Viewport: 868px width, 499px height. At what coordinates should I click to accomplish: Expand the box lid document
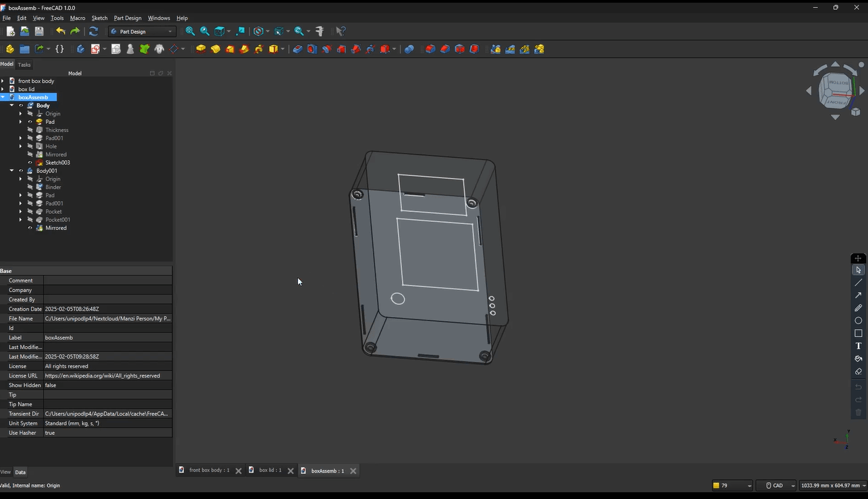[x=3, y=89]
